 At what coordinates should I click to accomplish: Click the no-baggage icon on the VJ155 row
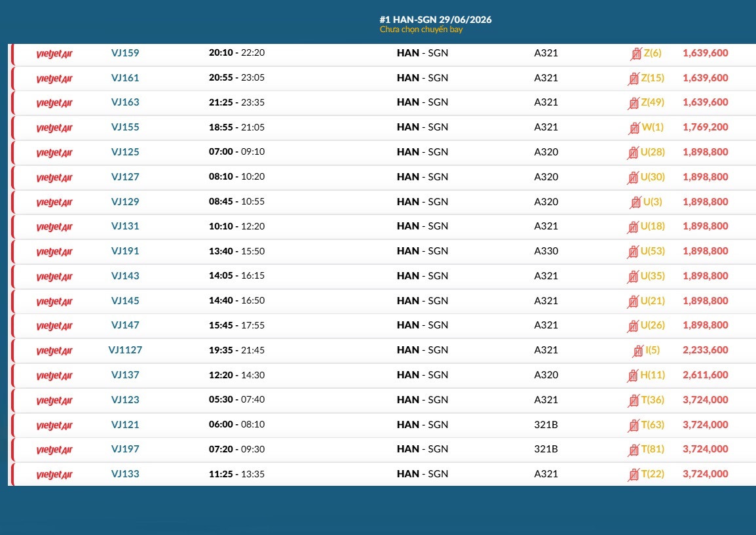(634, 128)
